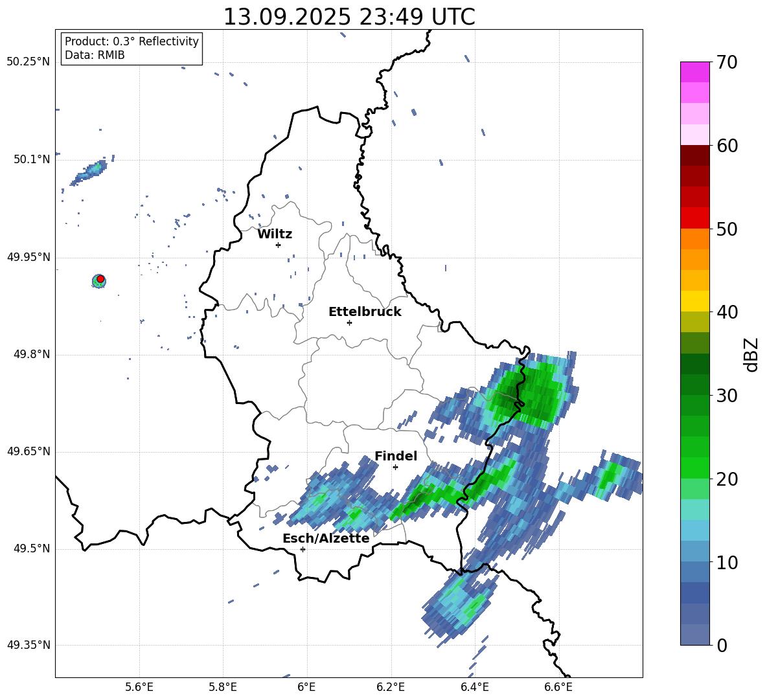Click the cross marker below Findel
This screenshot has width=767, height=700.
pyautogui.click(x=395, y=468)
